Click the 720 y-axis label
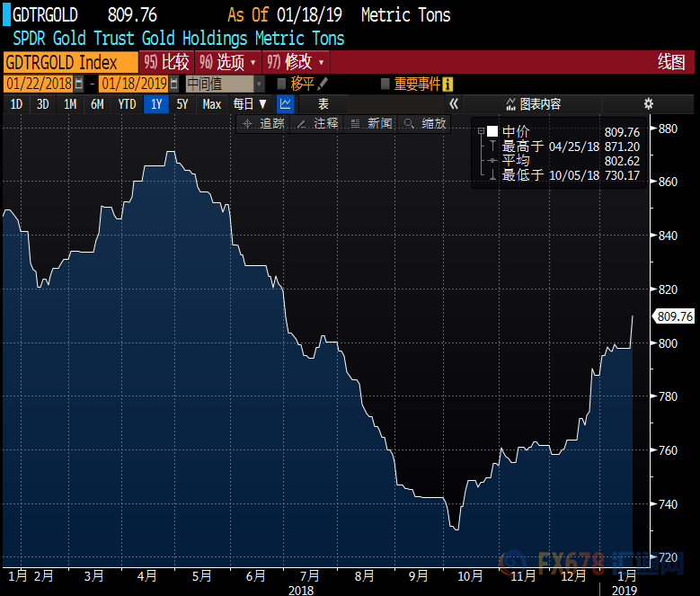The image size is (700, 596). coord(668,557)
